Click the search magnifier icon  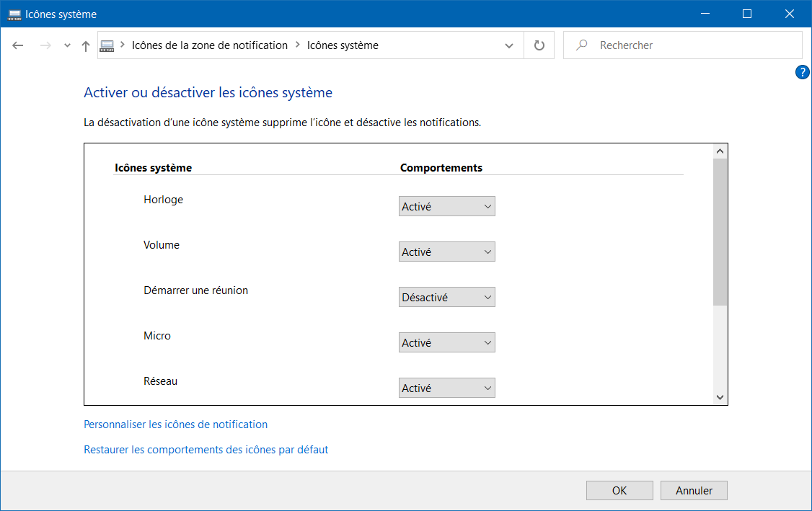(582, 45)
